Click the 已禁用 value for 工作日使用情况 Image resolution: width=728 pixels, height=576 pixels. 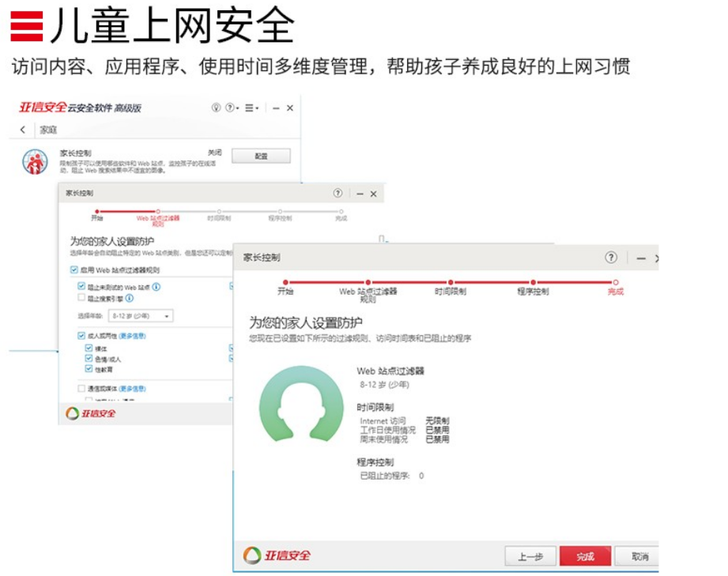(437, 430)
